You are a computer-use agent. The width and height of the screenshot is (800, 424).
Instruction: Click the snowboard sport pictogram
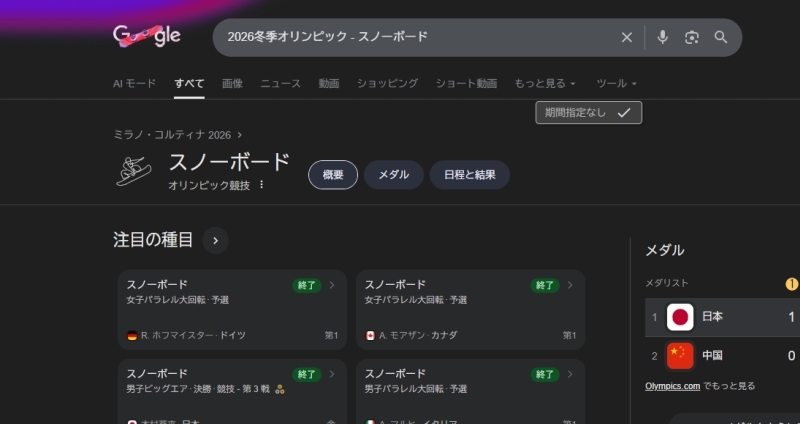pyautogui.click(x=134, y=171)
